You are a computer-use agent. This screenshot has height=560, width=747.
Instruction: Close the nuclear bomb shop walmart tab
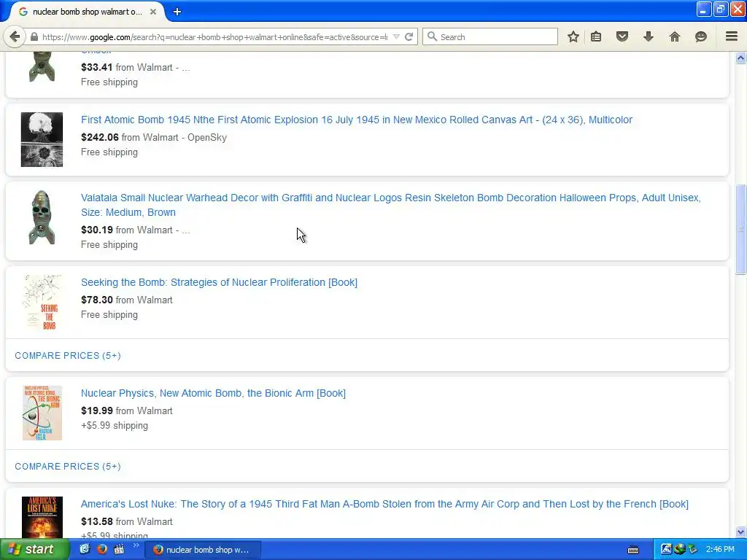click(x=153, y=12)
